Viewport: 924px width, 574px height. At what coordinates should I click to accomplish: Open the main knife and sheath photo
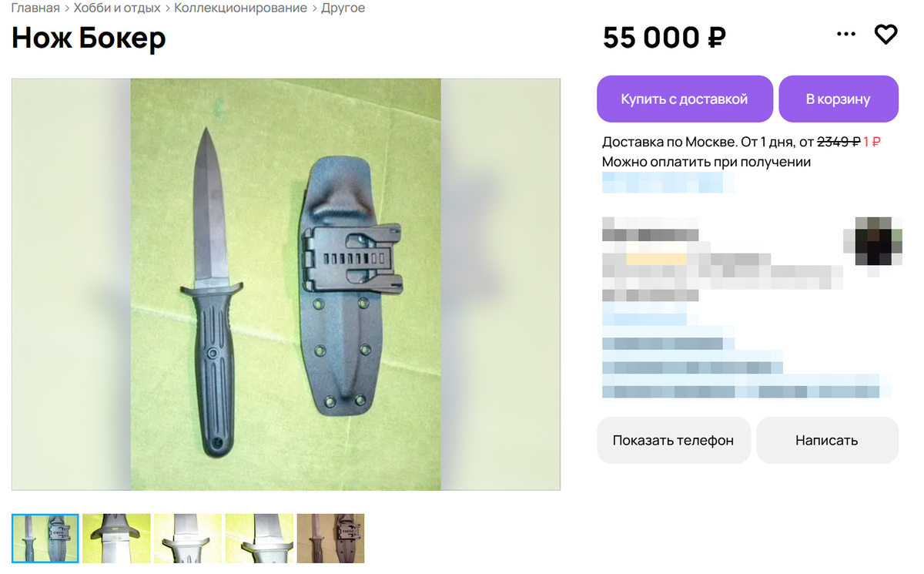[x=286, y=284]
